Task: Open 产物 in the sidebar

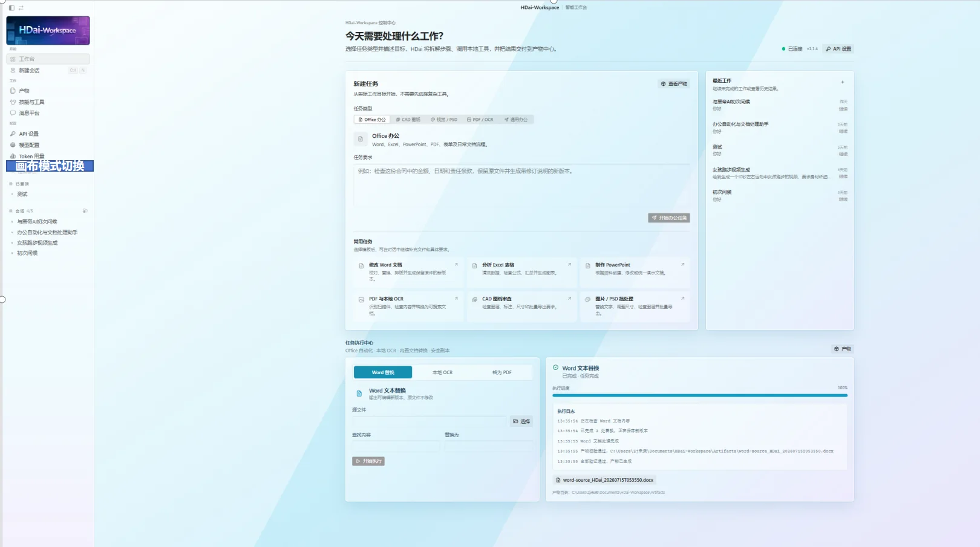Action: (48, 91)
